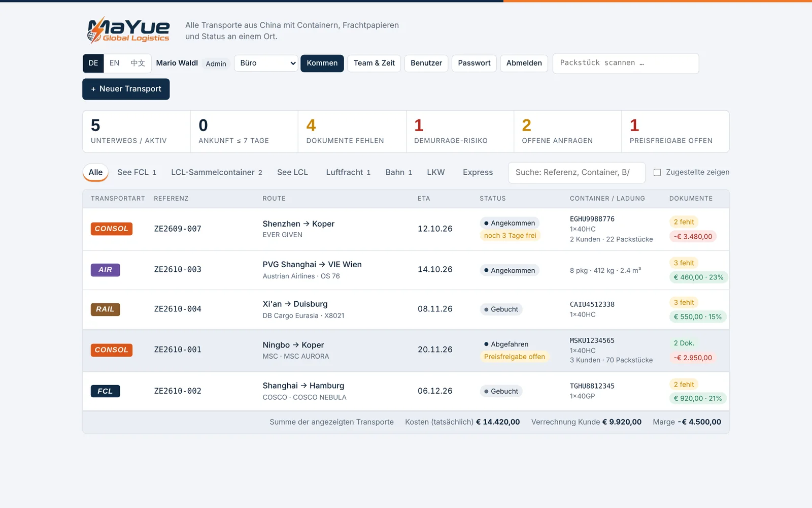
Task: Enable Zugestellte zeigen checkbox
Action: 657,172
